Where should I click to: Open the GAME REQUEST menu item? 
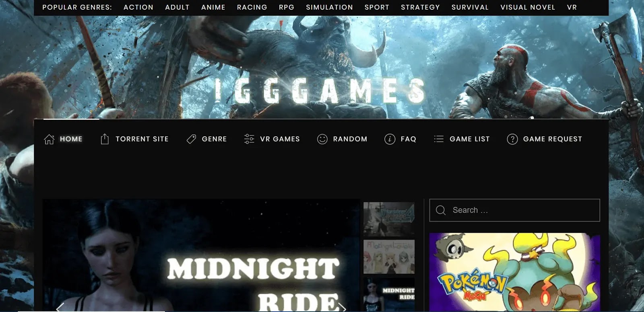(x=553, y=139)
